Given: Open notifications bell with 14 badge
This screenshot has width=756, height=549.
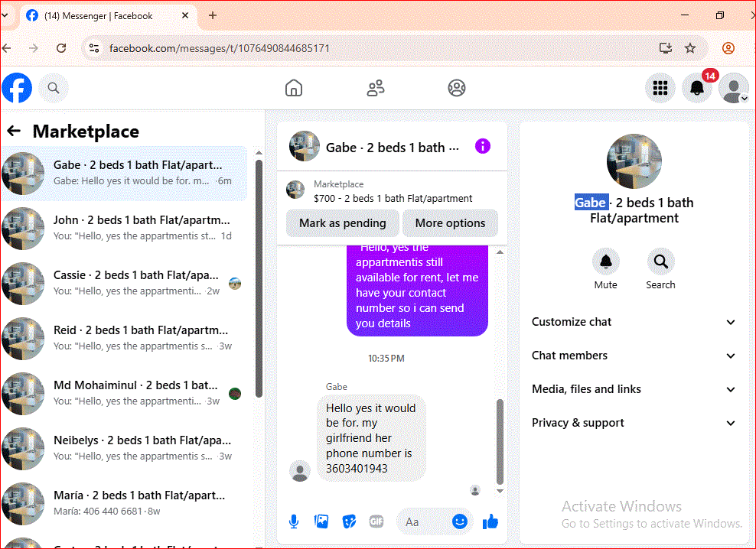Looking at the screenshot, I should tap(696, 88).
